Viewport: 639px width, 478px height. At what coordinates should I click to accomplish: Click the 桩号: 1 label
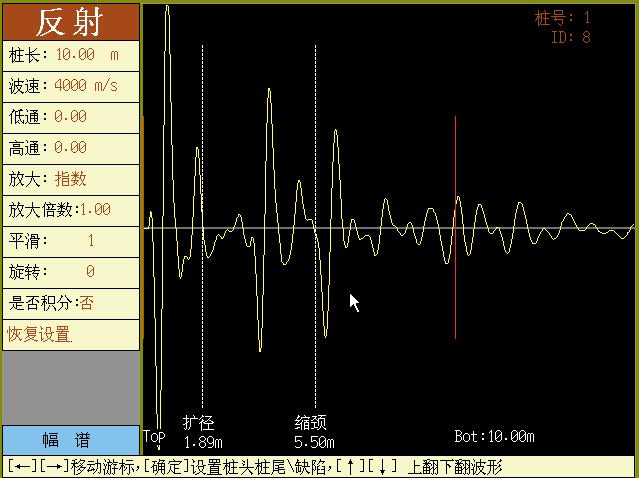(x=562, y=18)
